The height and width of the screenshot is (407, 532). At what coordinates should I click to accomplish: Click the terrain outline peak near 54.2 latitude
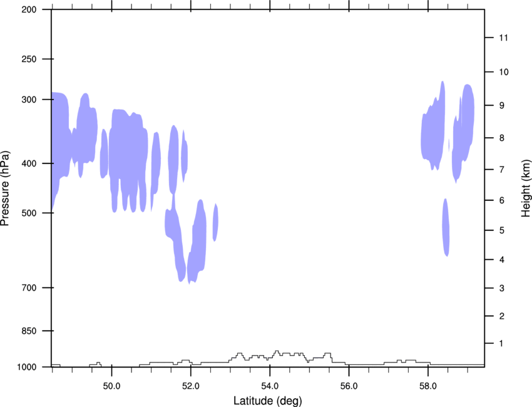[277, 352]
